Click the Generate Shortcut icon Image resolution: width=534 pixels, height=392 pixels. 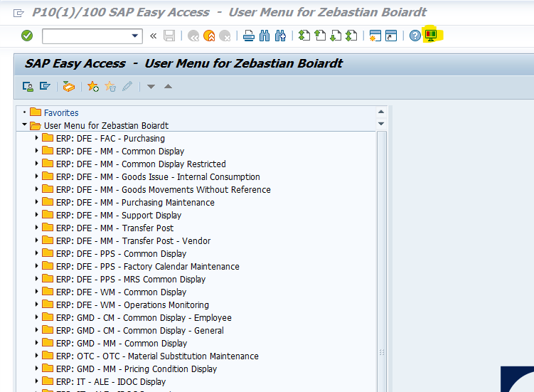pos(391,36)
